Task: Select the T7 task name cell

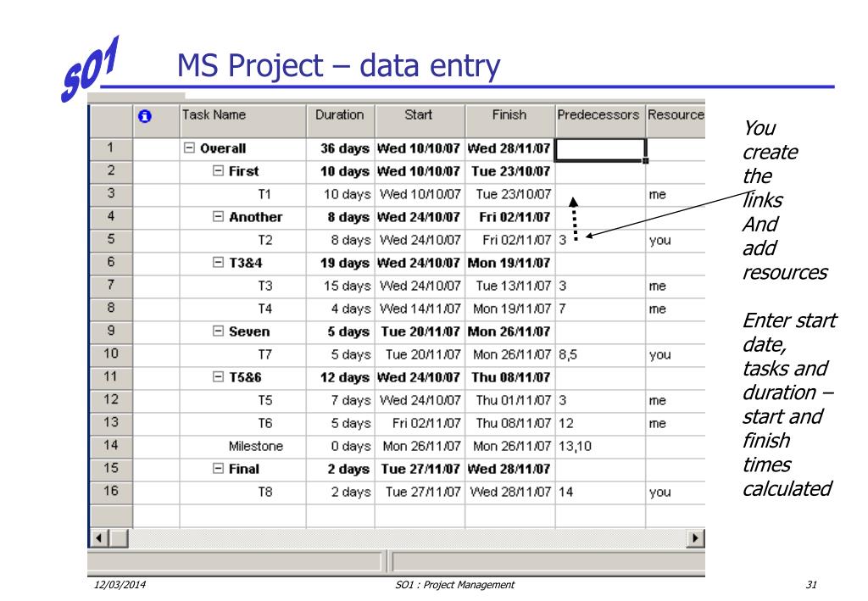Action: tap(243, 354)
